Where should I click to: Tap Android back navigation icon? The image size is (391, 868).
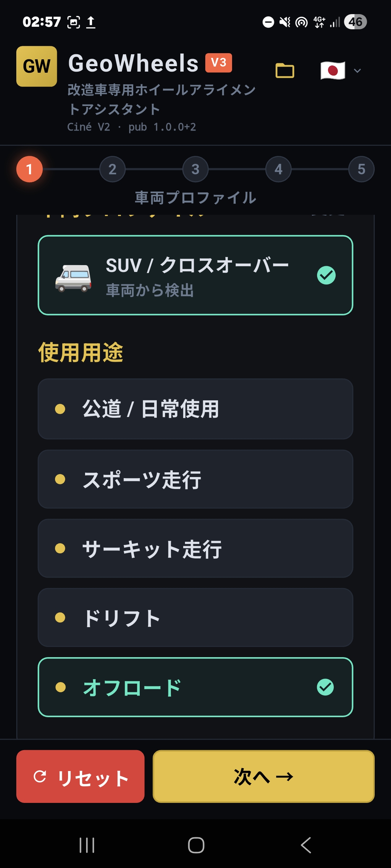[306, 845]
